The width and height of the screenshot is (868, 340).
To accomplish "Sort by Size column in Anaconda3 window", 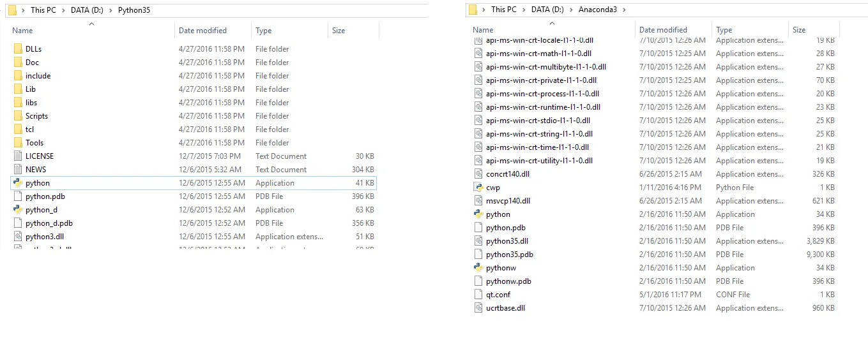I will pos(799,30).
